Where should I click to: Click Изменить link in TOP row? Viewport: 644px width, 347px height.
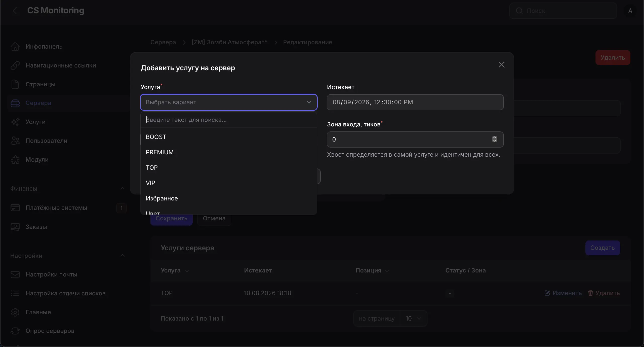(x=563, y=293)
